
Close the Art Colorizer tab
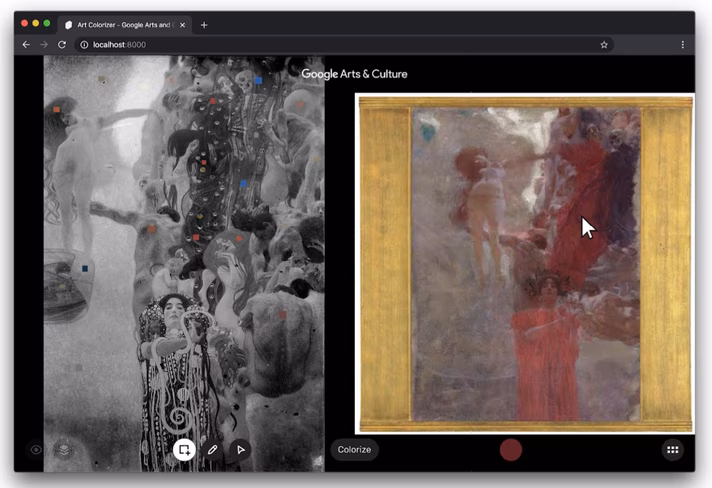(183, 25)
